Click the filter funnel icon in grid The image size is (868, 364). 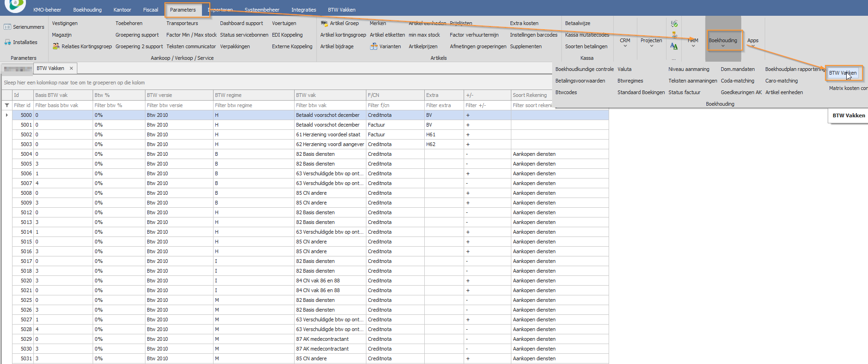point(7,105)
